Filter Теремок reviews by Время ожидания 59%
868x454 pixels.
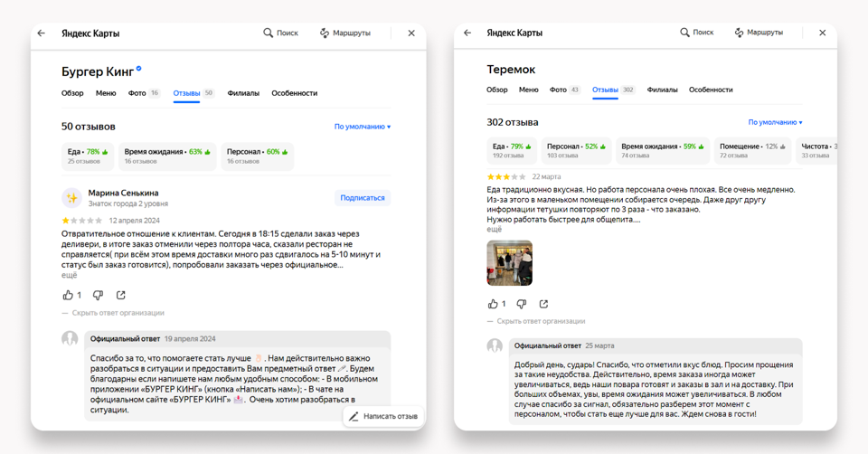663,151
